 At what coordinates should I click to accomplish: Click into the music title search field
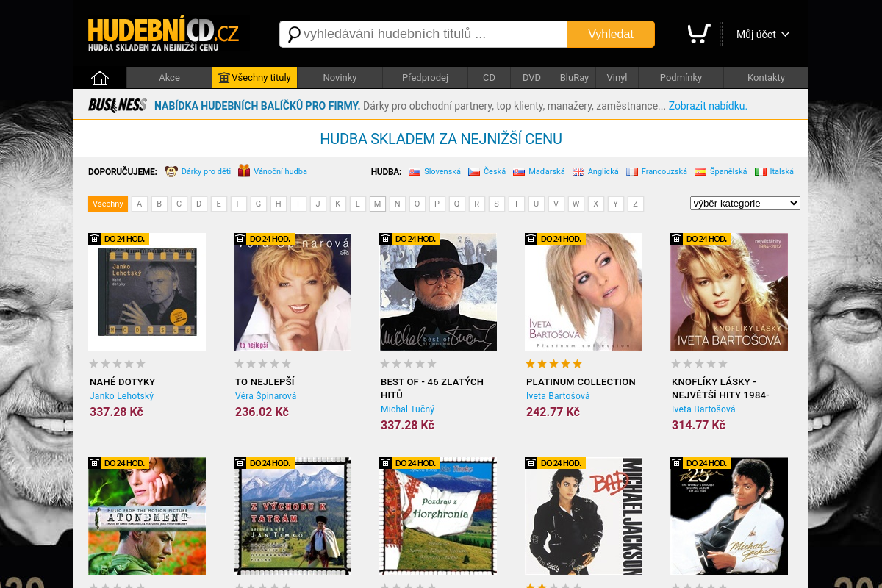[x=423, y=35]
